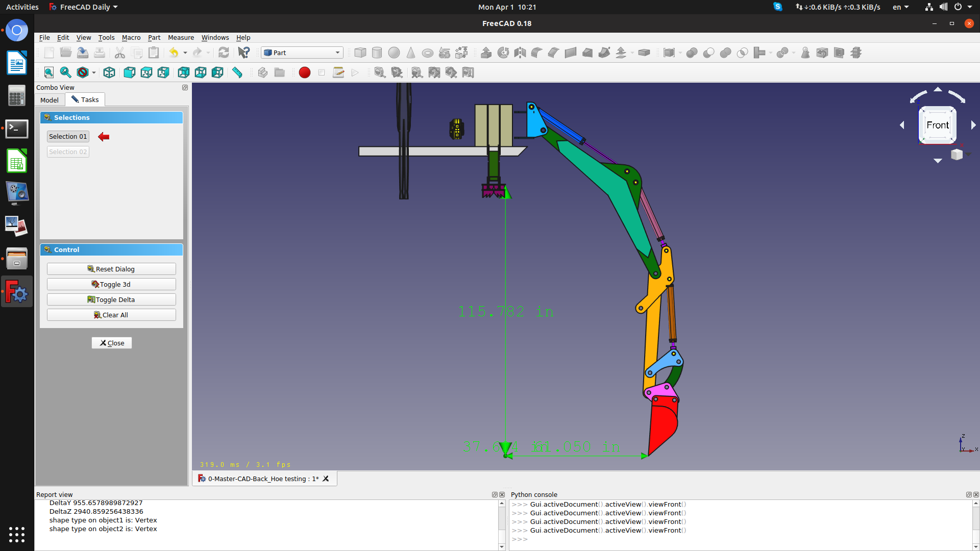Open the Part workbench dropdown

tap(302, 53)
